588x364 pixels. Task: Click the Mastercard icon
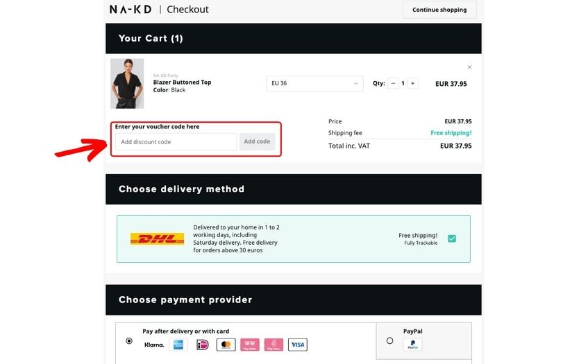pos(226,345)
